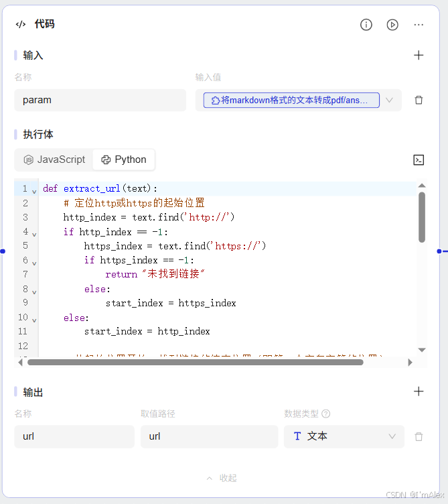Image resolution: width=448 pixels, height=504 pixels.
Task: Click the comment line 定位http或https的起始位置
Action: coord(134,203)
